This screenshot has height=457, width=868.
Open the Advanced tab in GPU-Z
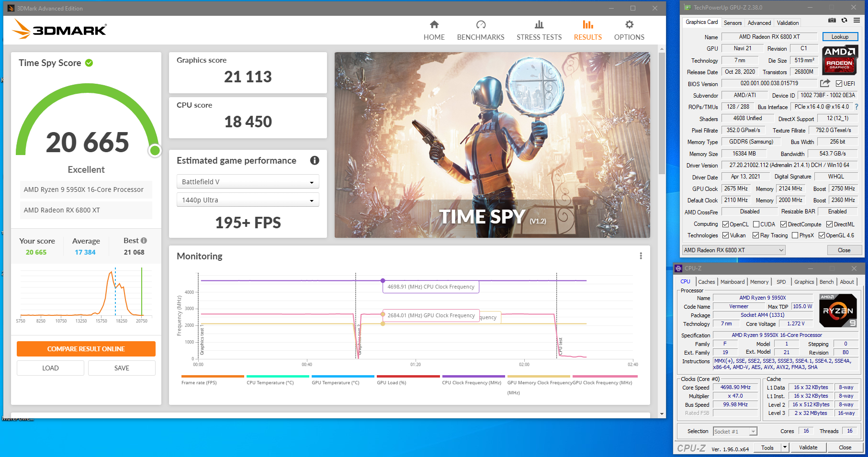[x=759, y=23]
